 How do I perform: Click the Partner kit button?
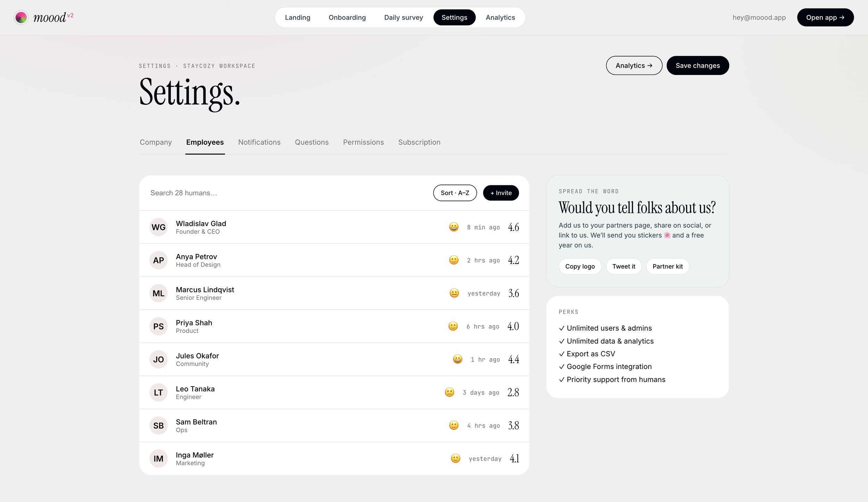(x=667, y=266)
